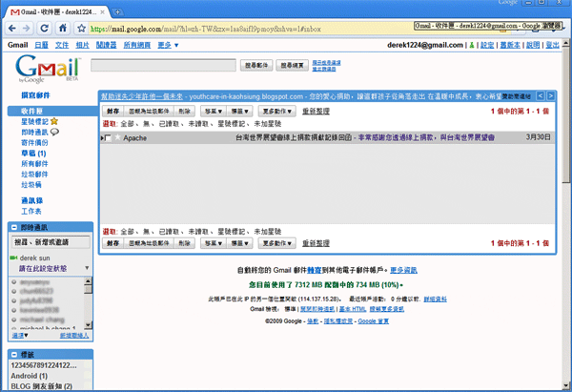Image resolution: width=572 pixels, height=392 pixels.
Task: Click in the mail search input field
Action: [x=163, y=65]
